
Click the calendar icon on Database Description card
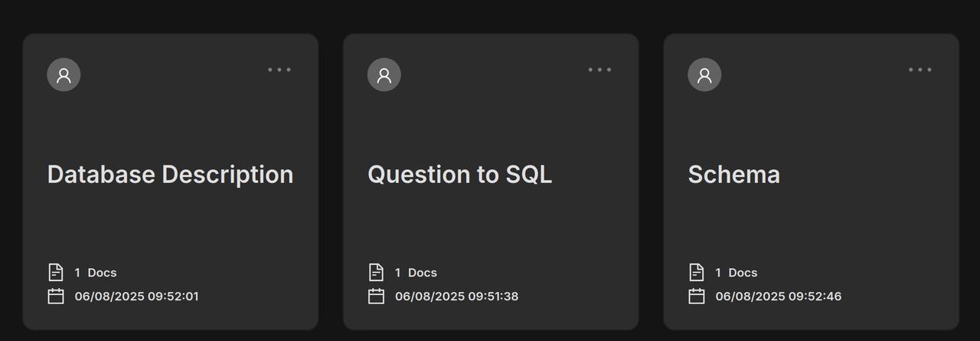pyautogui.click(x=56, y=296)
